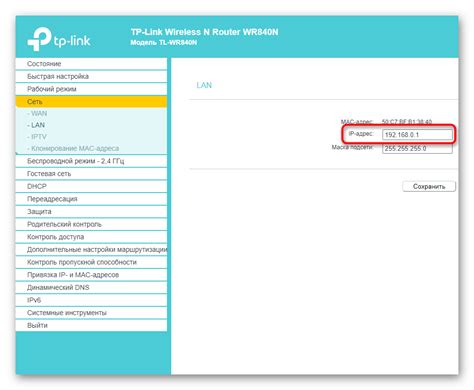The height and width of the screenshot is (390, 474).
Task: Select Рабочий режим in sidebar
Action: [x=91, y=89]
